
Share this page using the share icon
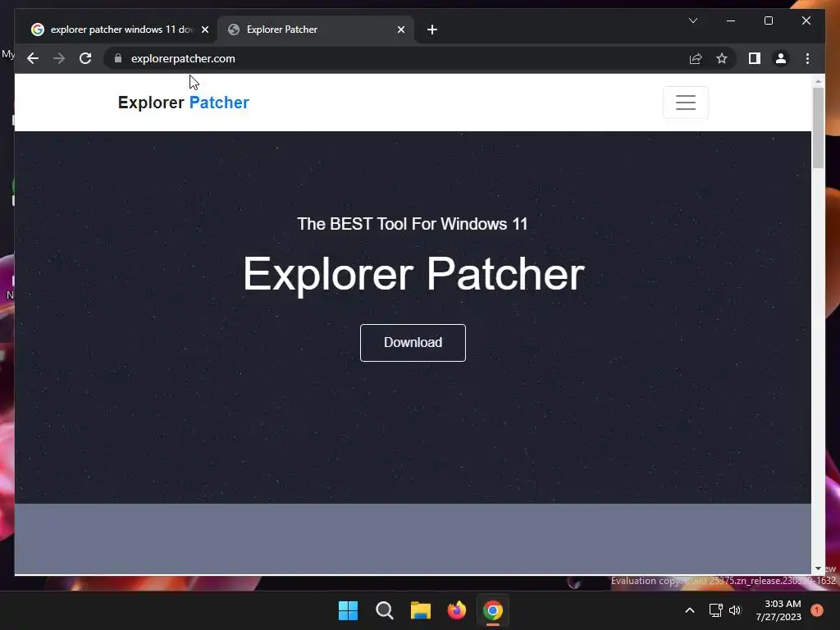coord(696,58)
